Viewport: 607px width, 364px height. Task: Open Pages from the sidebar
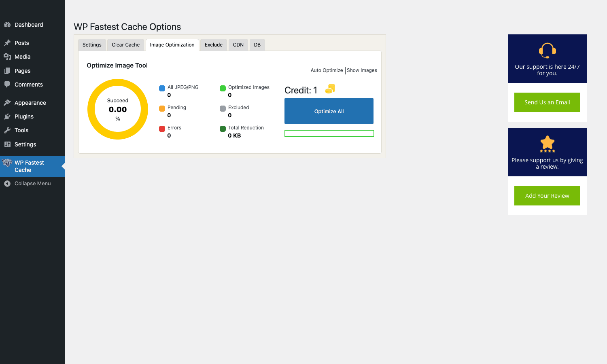pos(32,71)
